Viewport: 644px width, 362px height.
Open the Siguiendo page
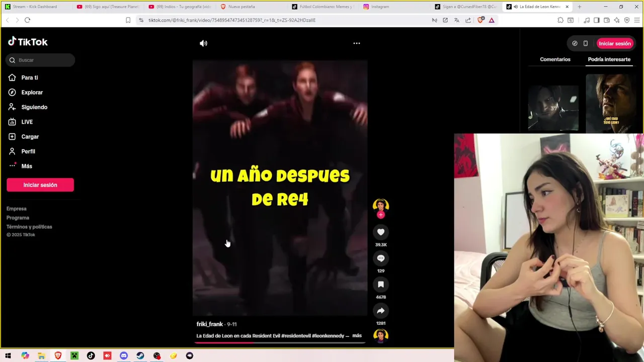point(34,107)
